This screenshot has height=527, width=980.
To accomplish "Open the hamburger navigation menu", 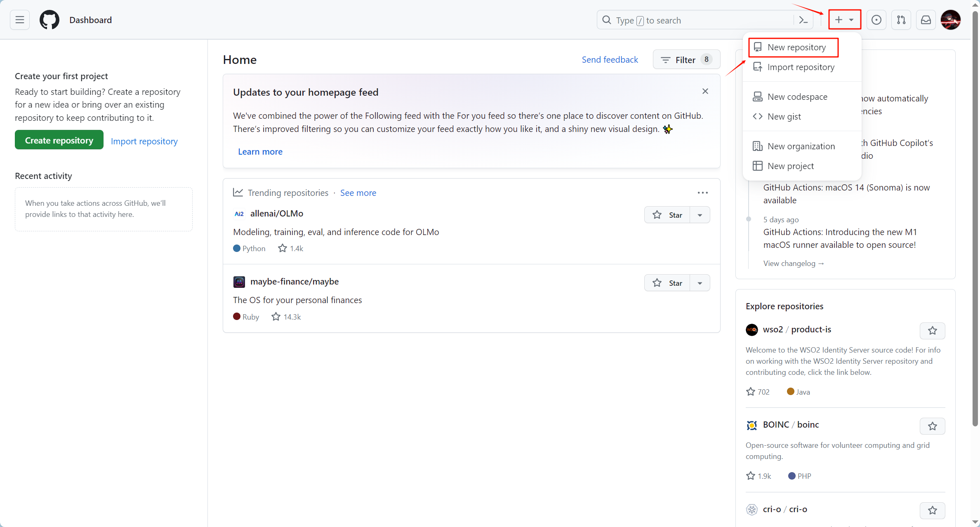I will (x=20, y=20).
